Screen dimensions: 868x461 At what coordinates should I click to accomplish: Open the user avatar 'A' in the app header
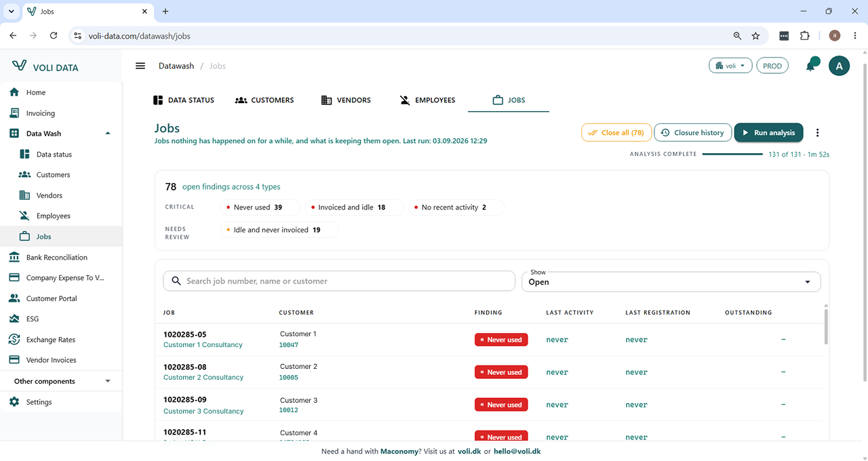pyautogui.click(x=840, y=66)
